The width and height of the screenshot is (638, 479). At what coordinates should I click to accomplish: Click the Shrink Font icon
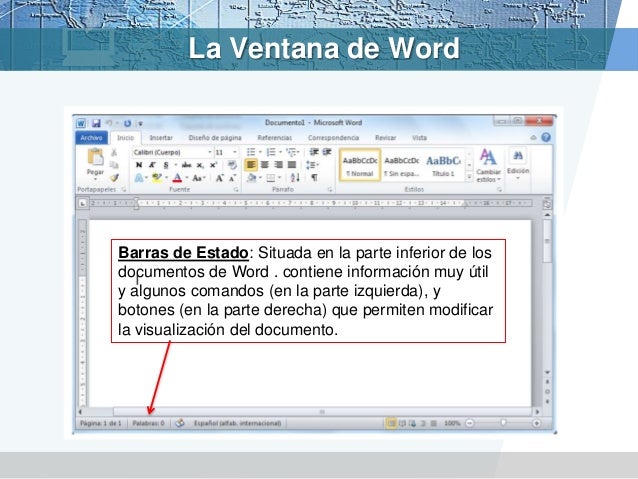pyautogui.click(x=232, y=178)
